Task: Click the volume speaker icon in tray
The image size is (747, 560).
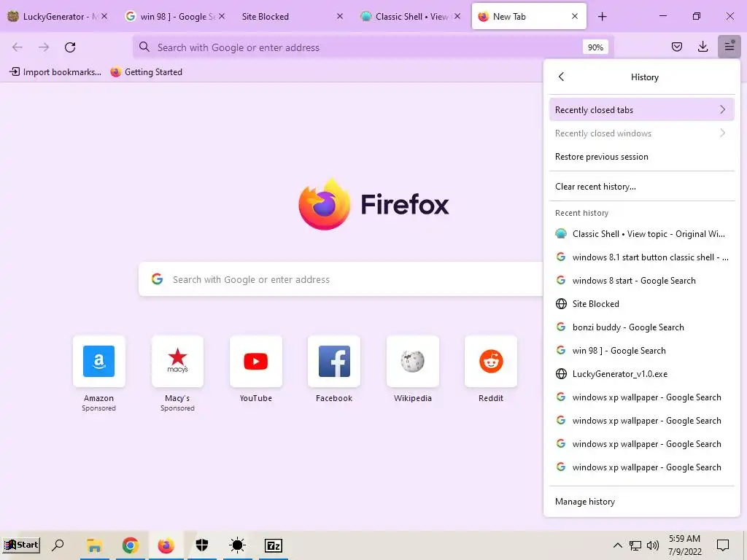Action: [653, 545]
